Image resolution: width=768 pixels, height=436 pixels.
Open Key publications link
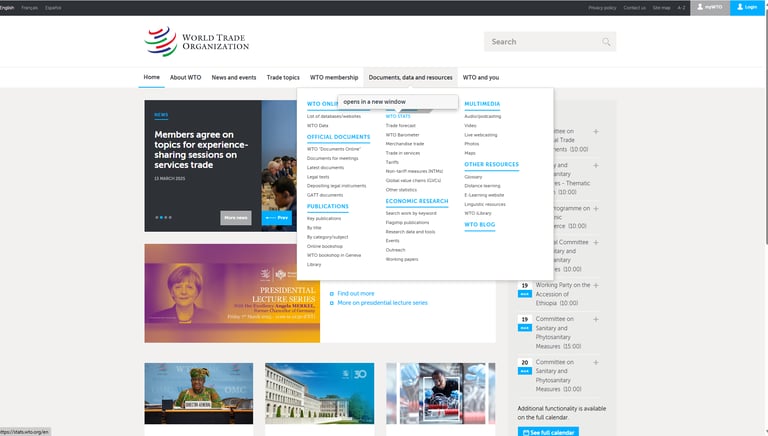(x=324, y=218)
